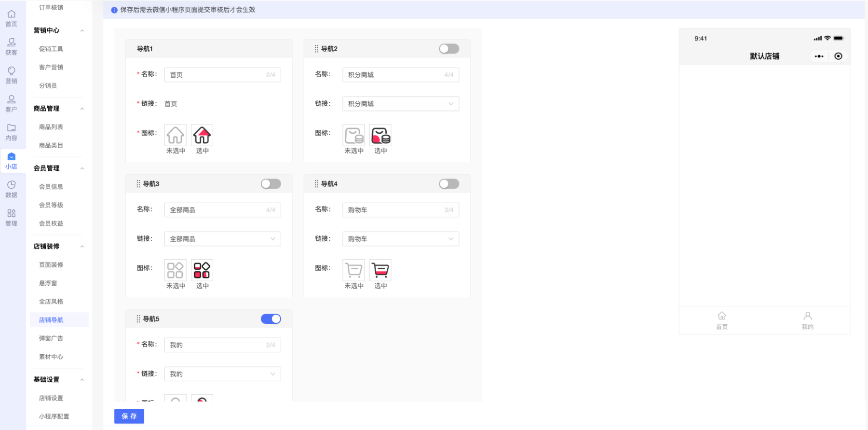This screenshot has height=430, width=868.
Task: Open 订单核销 in the side menu
Action: coord(51,8)
